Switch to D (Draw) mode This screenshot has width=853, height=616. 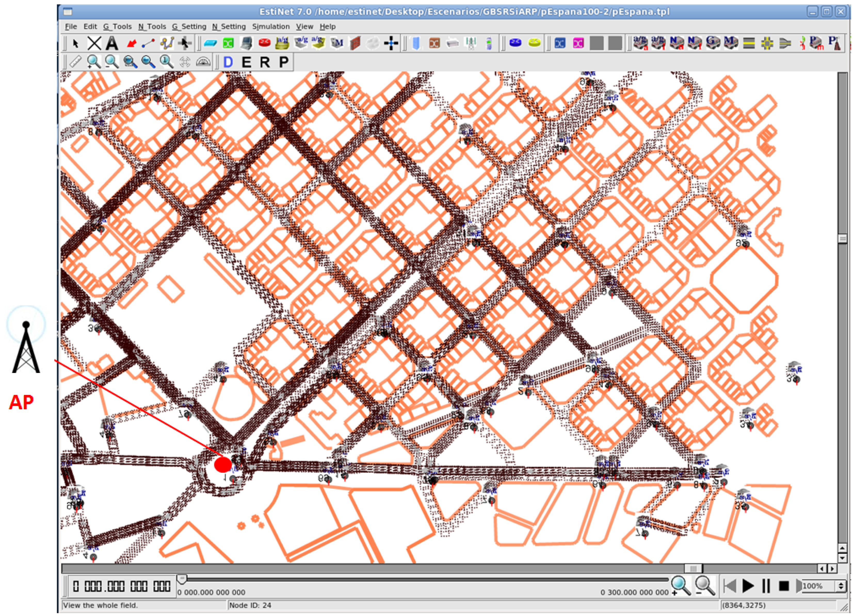pos(228,62)
